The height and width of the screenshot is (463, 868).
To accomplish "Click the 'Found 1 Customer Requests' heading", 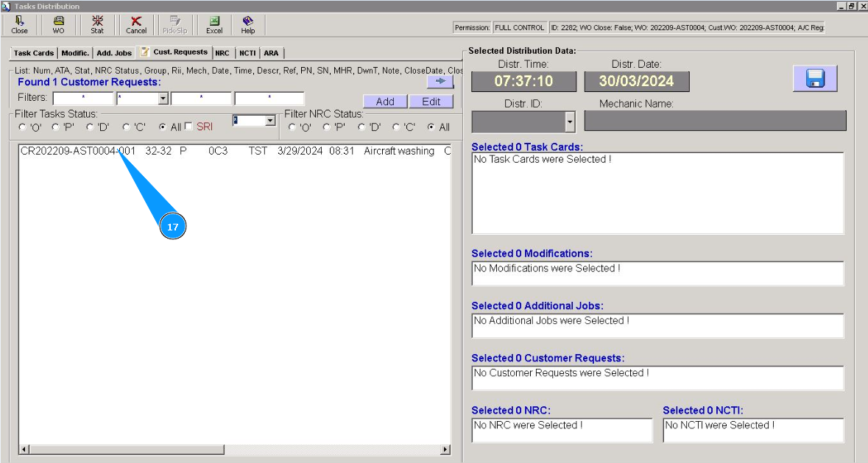I will coord(89,82).
